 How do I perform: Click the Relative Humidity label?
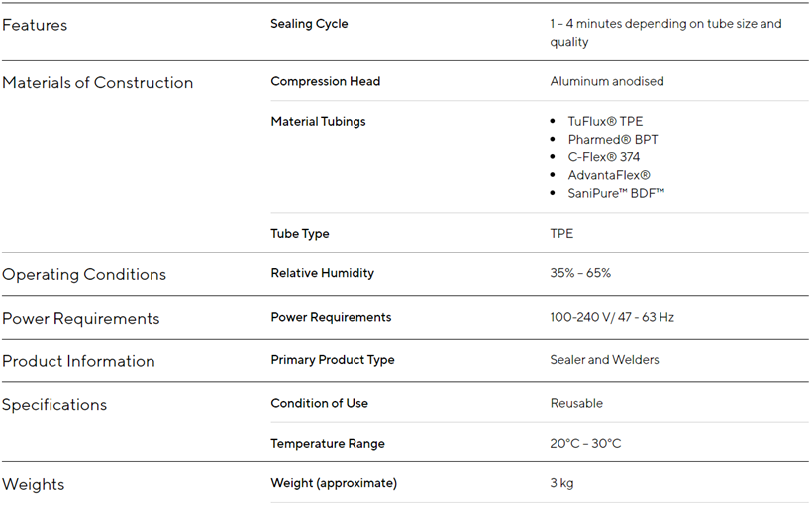(x=322, y=273)
